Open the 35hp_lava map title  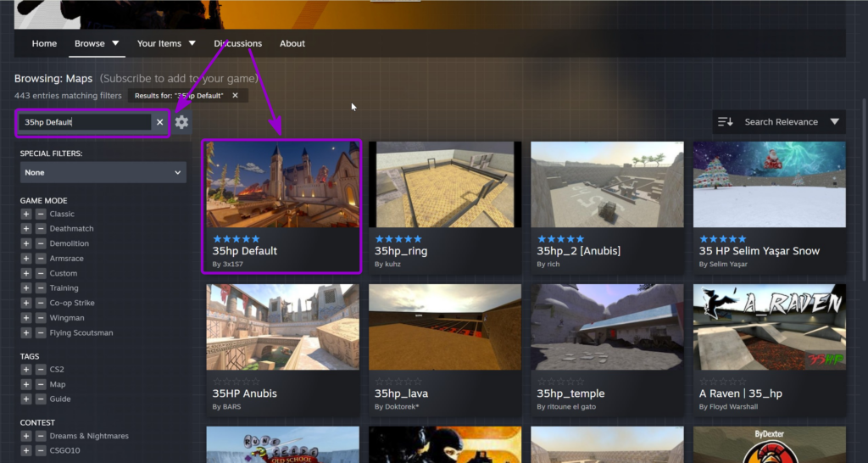401,393
